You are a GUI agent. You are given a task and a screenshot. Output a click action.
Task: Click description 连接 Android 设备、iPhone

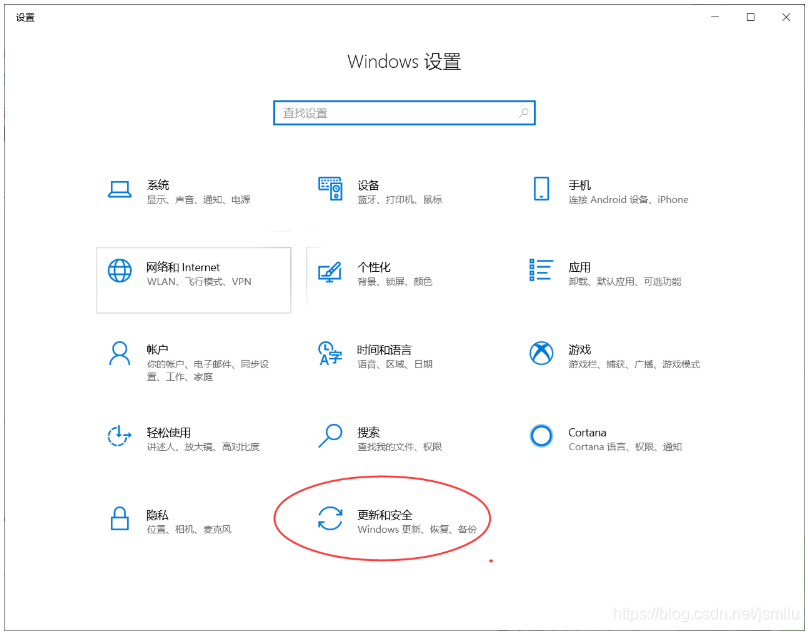pyautogui.click(x=628, y=199)
